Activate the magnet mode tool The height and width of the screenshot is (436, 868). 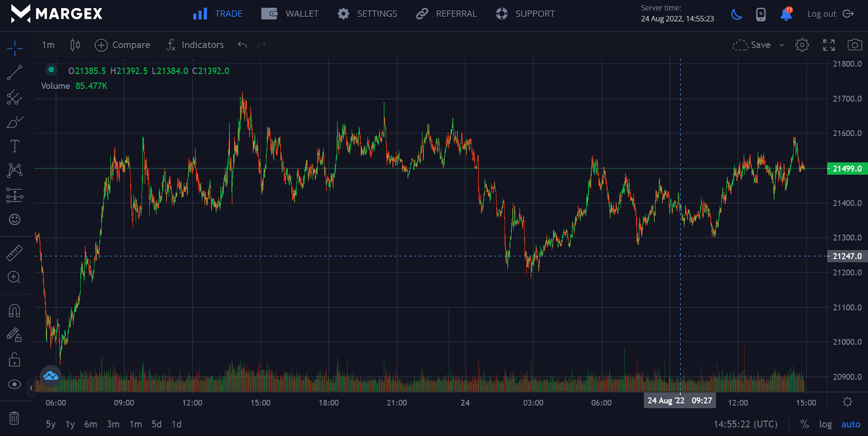click(x=15, y=311)
